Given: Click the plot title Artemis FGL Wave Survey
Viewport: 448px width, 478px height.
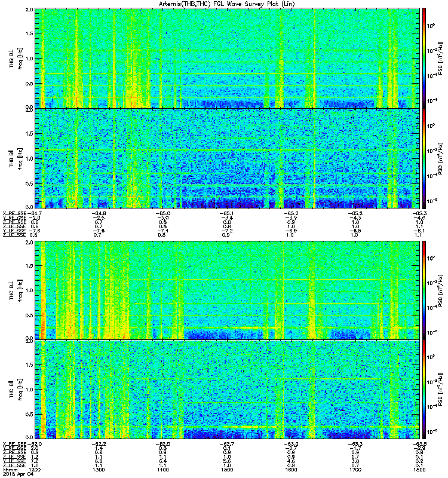Looking at the screenshot, I should click(x=227, y=4).
